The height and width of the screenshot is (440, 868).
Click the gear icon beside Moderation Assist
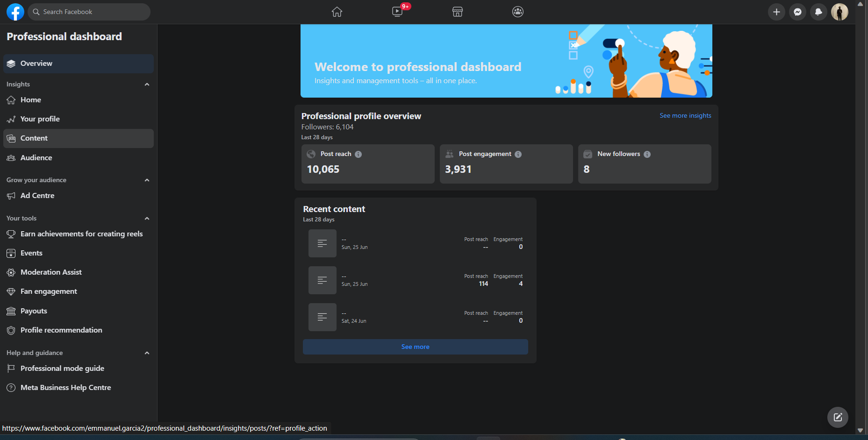(11, 272)
